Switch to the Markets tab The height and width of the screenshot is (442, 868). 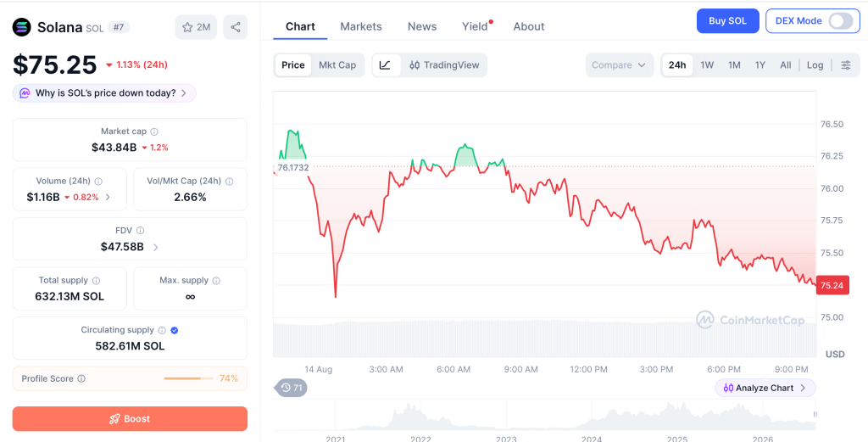(361, 26)
